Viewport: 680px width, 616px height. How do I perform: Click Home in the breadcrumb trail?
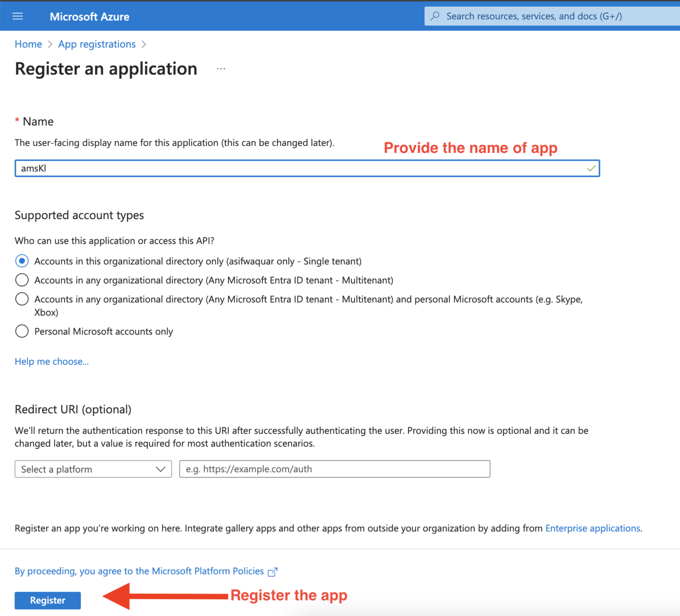click(28, 44)
